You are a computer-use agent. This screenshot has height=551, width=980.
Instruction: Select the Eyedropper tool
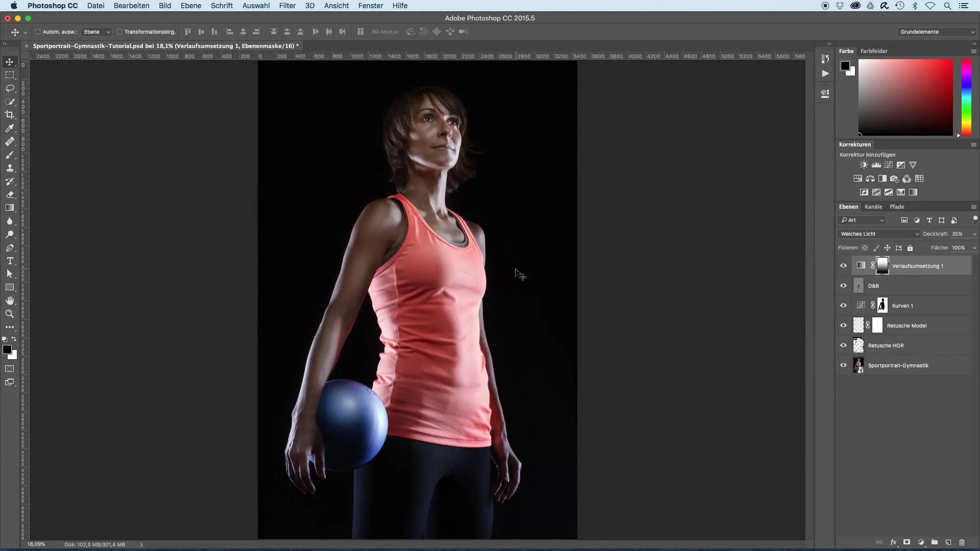[10, 128]
